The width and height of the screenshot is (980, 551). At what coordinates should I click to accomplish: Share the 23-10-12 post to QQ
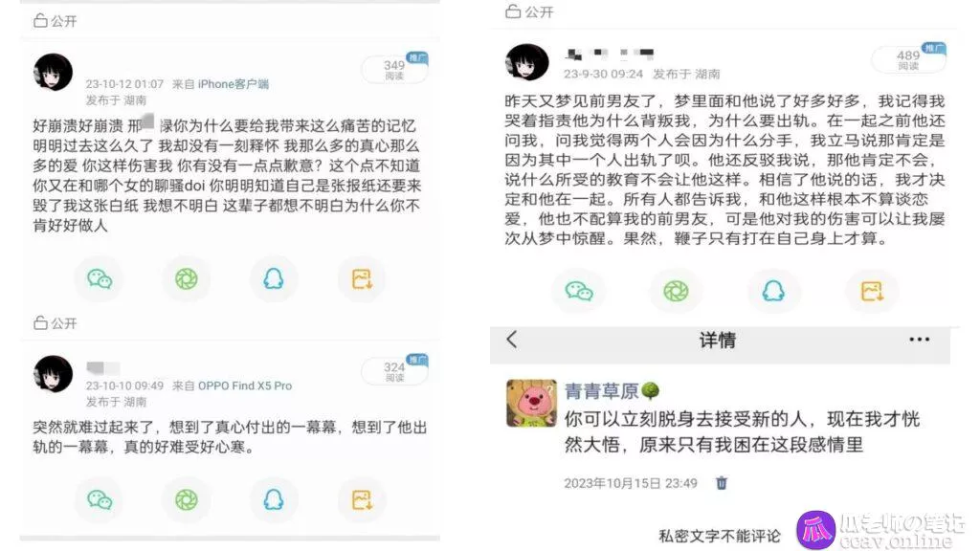click(273, 278)
